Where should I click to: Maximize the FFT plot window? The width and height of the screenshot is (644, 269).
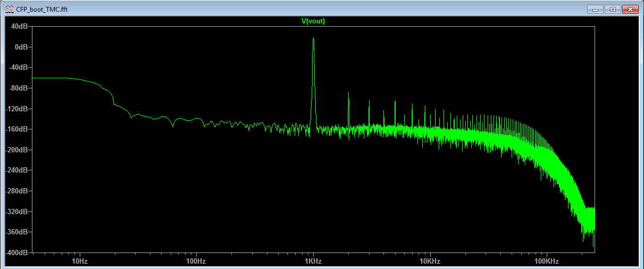(x=612, y=10)
